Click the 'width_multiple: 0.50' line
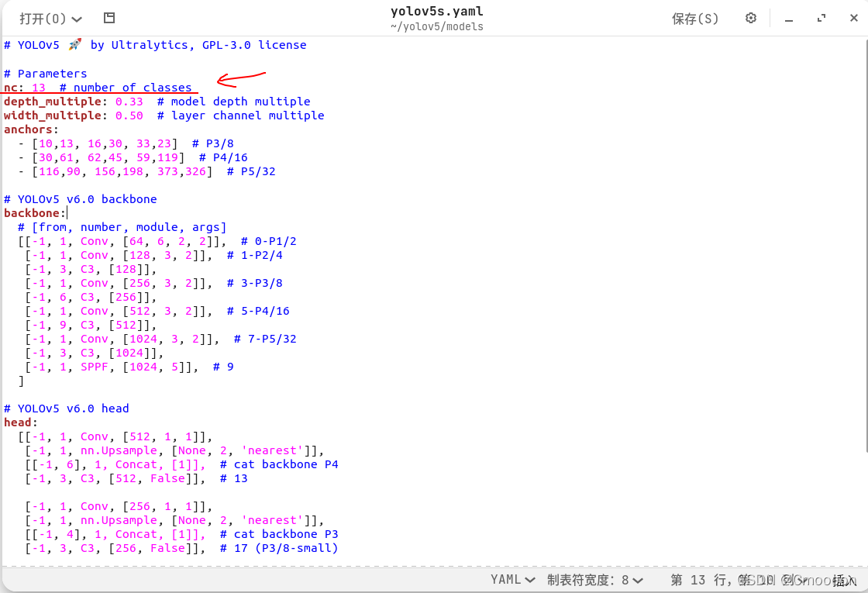This screenshot has height=593, width=868. [164, 115]
